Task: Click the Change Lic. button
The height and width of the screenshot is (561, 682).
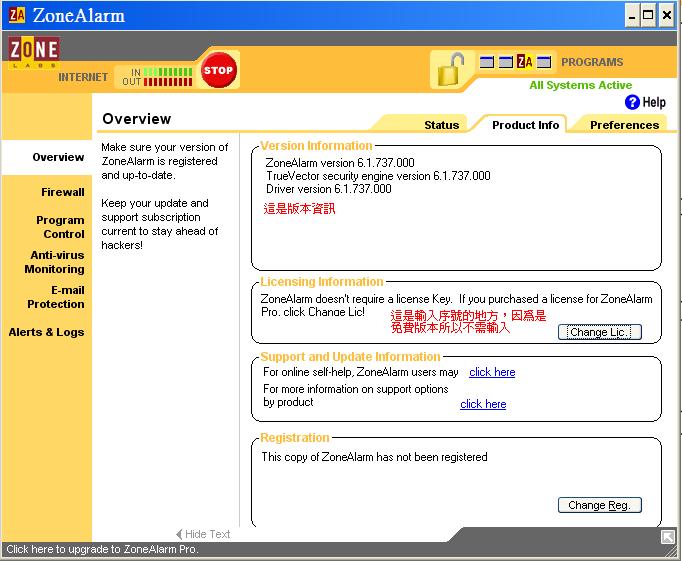Action: (x=600, y=332)
